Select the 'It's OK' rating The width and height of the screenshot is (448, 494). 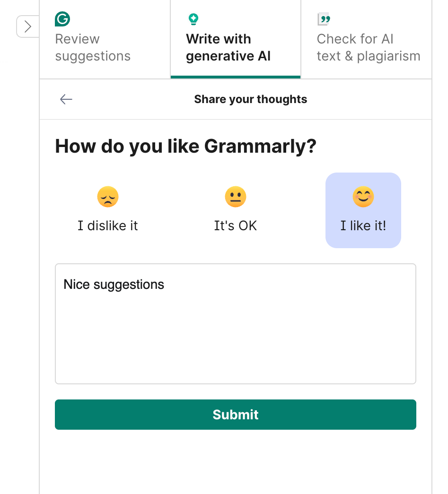click(x=235, y=210)
